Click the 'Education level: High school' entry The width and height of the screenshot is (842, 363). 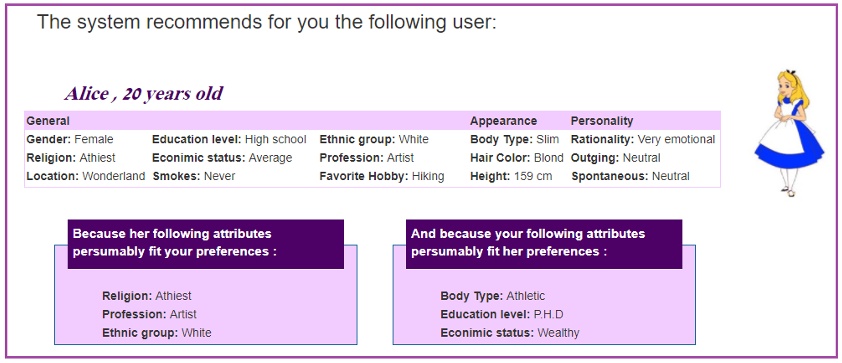pos(229,140)
